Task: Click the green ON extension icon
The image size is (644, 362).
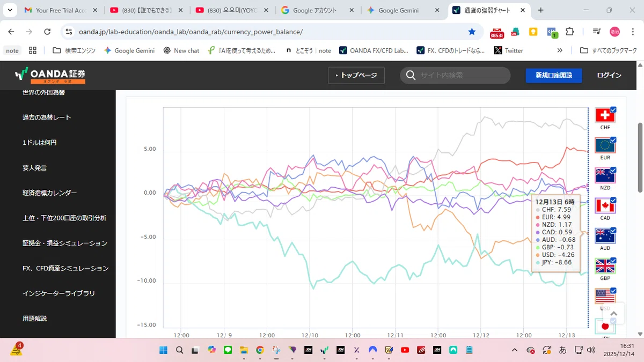Action: 515,32
